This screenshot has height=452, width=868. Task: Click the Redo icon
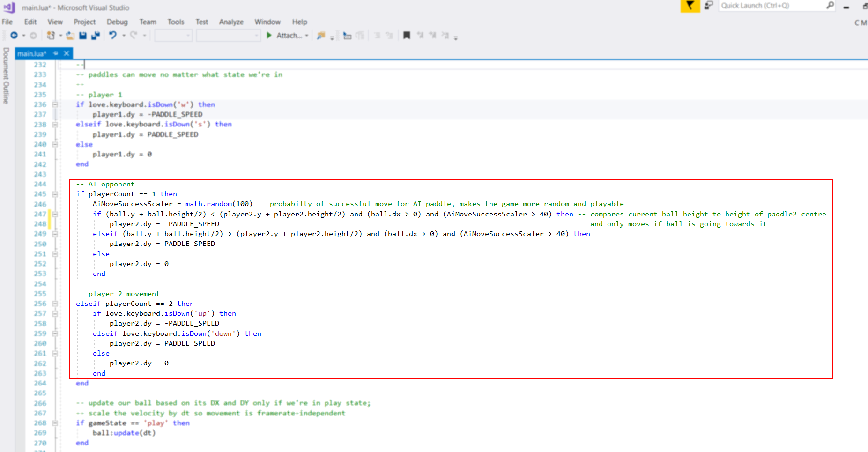click(134, 36)
